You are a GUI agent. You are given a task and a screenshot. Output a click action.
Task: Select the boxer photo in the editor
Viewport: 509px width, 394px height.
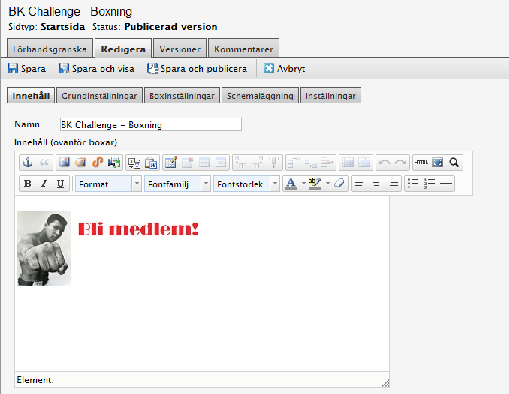tap(44, 248)
